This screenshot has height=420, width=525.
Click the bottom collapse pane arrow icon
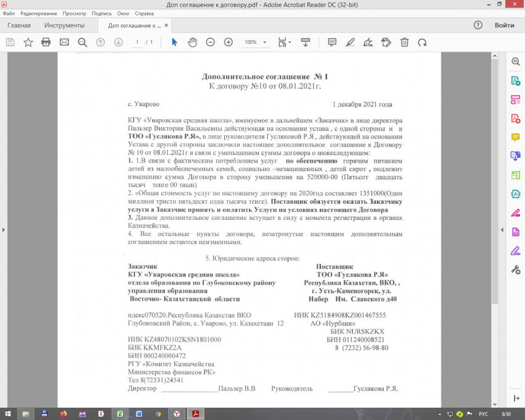[516, 398]
